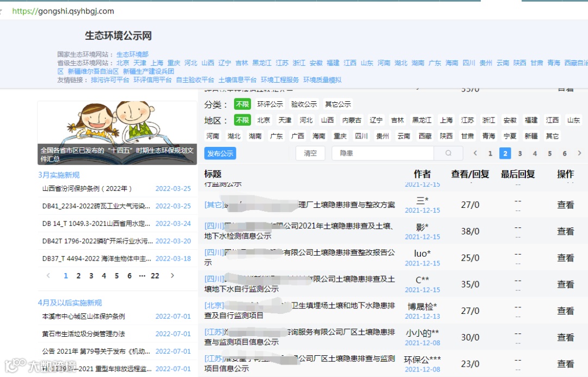Open 黄石市生活垃圾分类管理办法 entry
588x377 pixels.
(x=84, y=334)
